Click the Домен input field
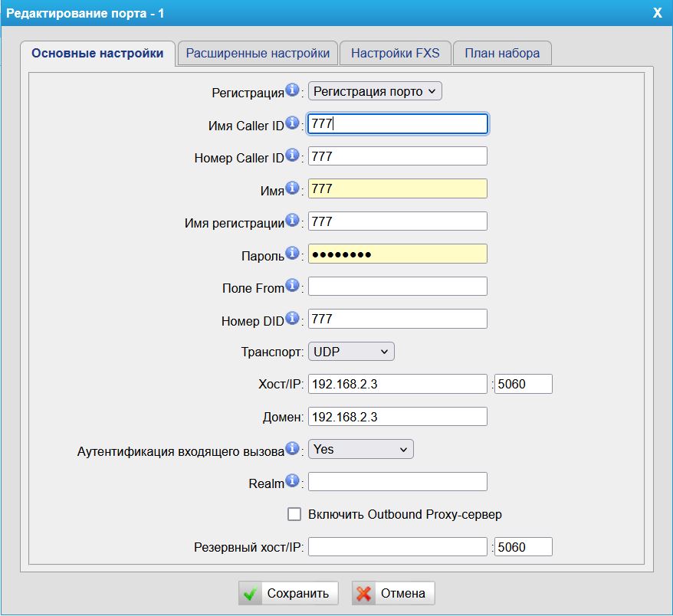673x616 pixels. [398, 417]
